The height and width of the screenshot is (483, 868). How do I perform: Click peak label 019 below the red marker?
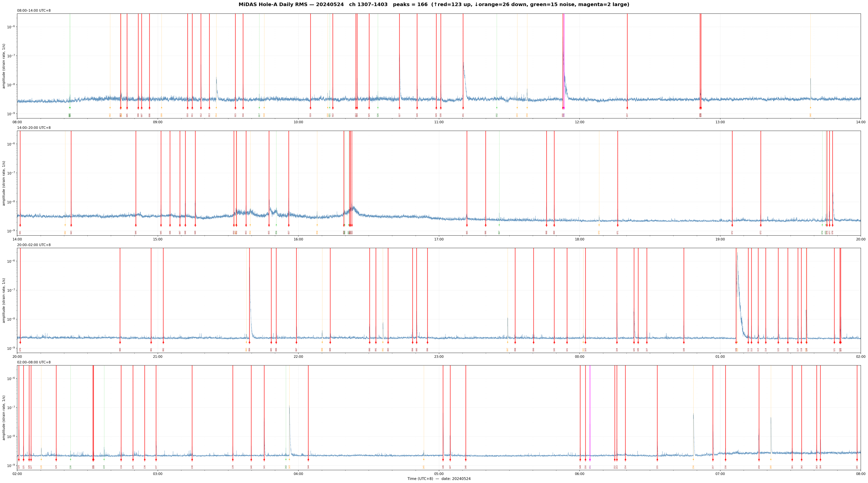tap(310, 115)
